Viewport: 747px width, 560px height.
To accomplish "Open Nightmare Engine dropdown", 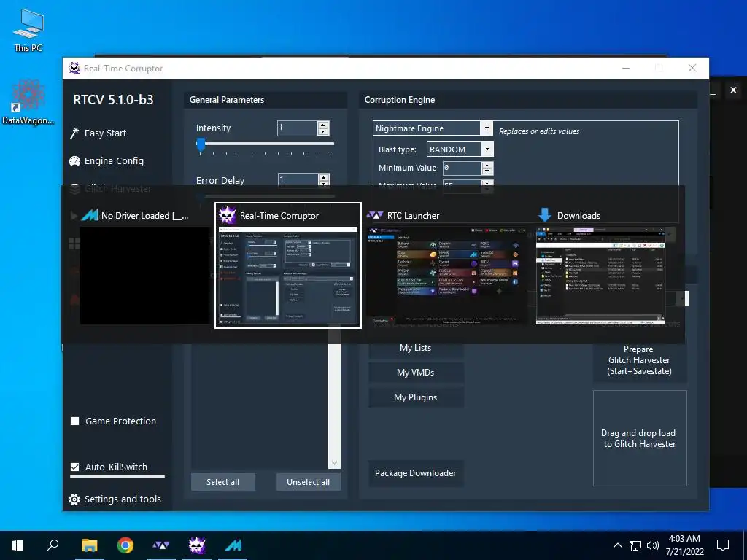I will coord(487,128).
